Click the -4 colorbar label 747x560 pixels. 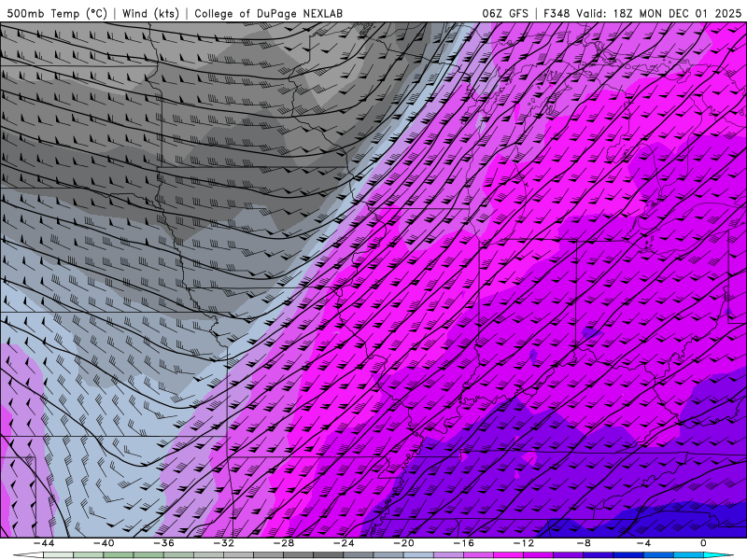pos(643,543)
